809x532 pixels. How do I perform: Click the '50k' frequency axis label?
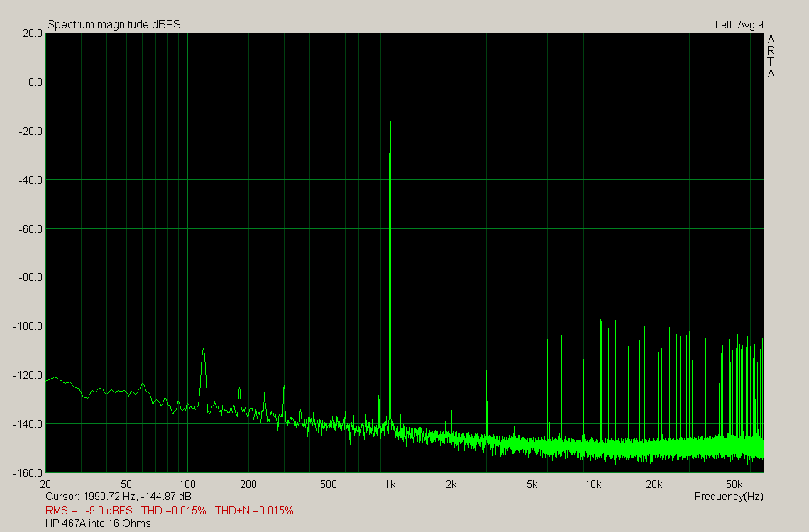click(x=734, y=484)
